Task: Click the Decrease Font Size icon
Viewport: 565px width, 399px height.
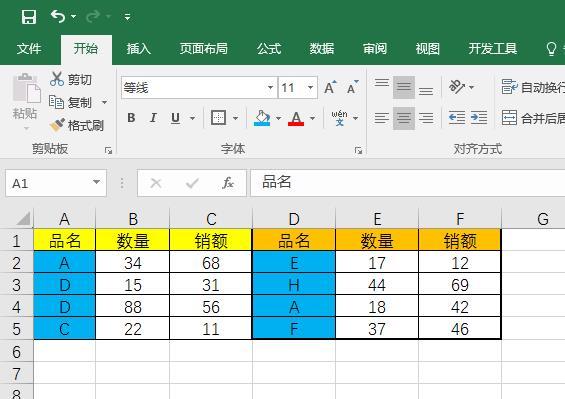Action: 352,87
